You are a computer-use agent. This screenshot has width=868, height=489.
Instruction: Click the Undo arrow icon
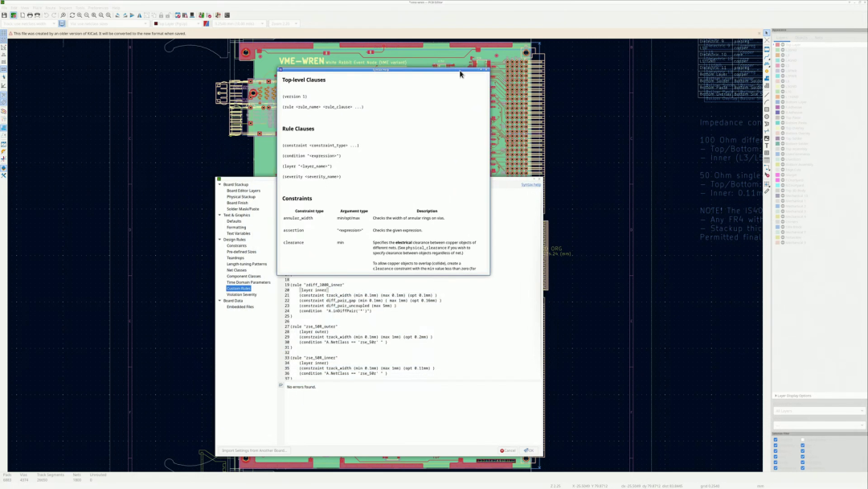[x=47, y=15]
